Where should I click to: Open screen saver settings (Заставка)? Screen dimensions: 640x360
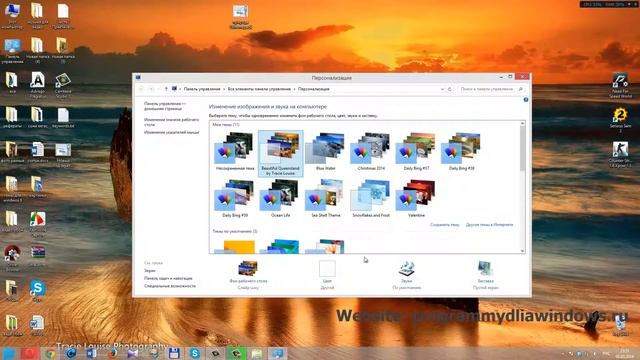(x=485, y=275)
